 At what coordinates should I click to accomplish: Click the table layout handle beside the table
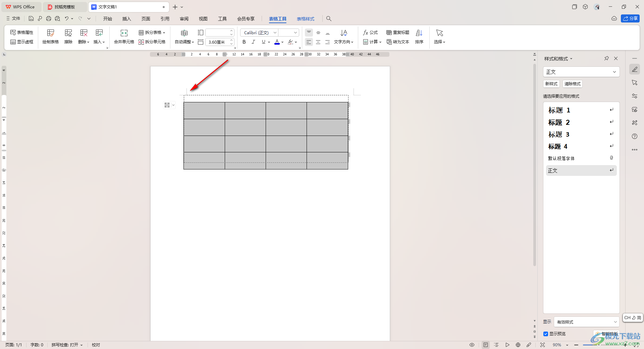click(x=169, y=105)
